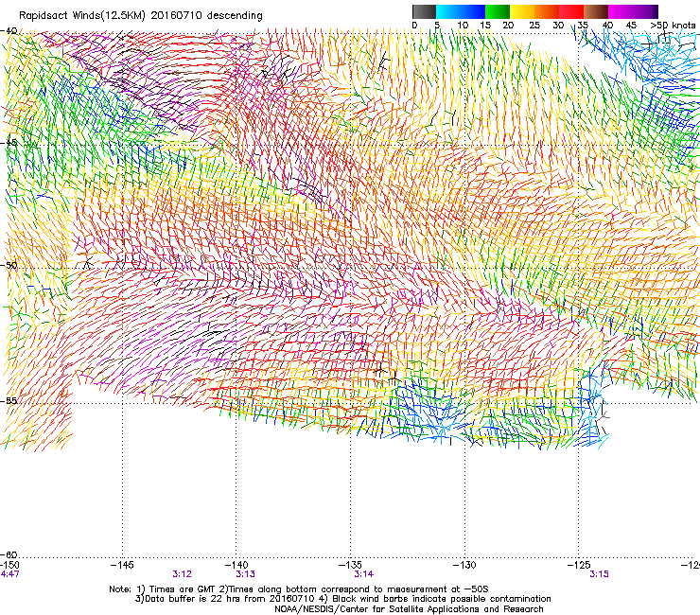Click the -135 longitude label
This screenshot has height=615, width=700.
point(350,565)
